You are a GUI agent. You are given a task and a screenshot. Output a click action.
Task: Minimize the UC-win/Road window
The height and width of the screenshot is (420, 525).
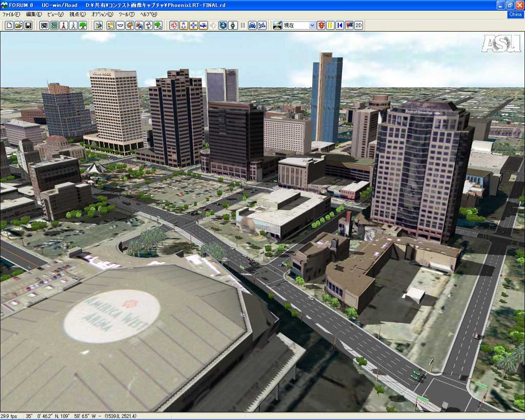[501, 5]
